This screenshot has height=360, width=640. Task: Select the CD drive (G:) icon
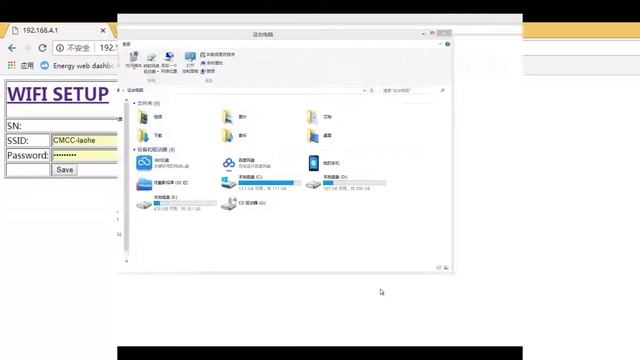229,203
